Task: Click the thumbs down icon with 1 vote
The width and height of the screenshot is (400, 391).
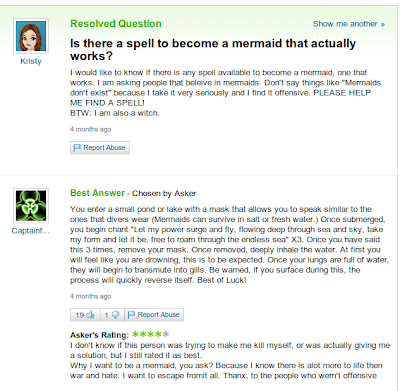Action: 116,315
